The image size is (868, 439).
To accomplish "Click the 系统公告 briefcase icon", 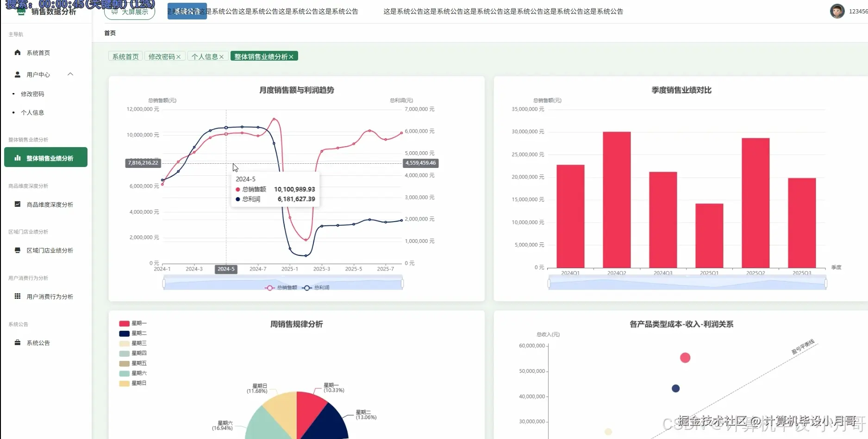I will 18,342.
